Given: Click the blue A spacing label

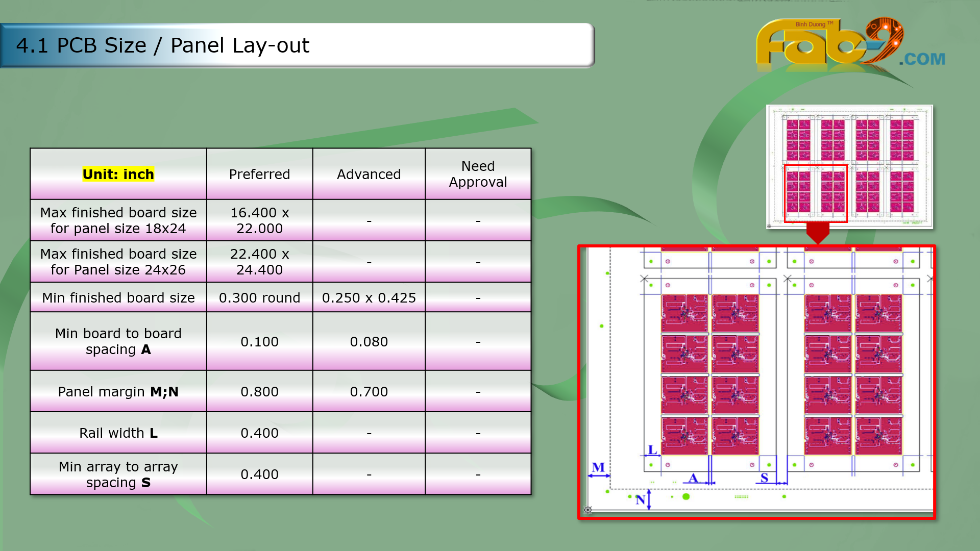Looking at the screenshot, I should point(693,478).
